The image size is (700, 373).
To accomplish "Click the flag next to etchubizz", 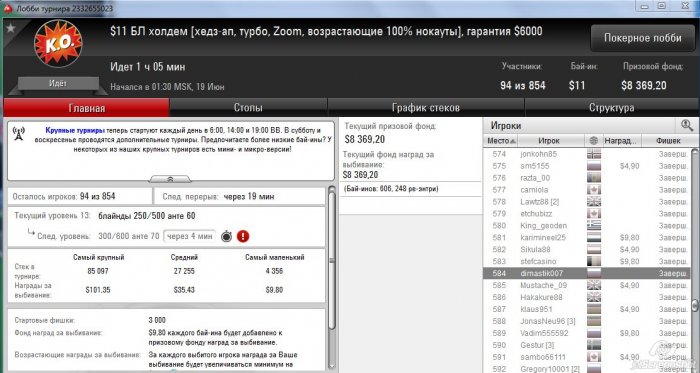I will click(594, 214).
